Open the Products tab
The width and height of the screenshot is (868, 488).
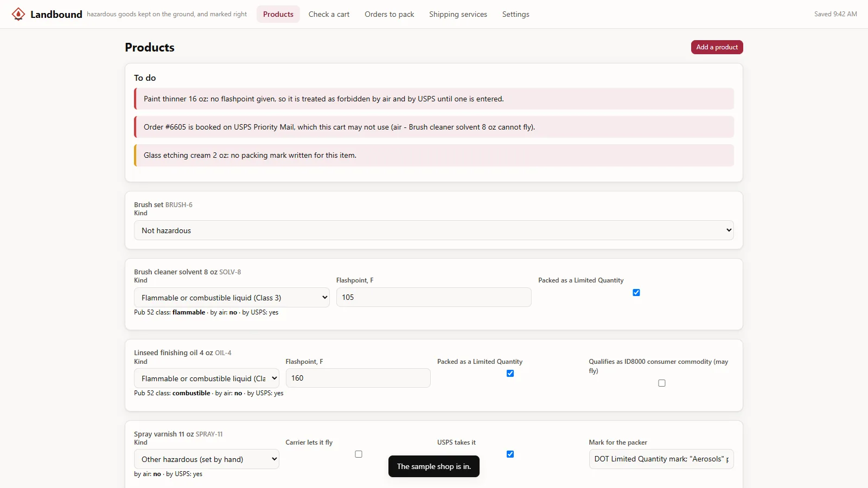click(278, 14)
